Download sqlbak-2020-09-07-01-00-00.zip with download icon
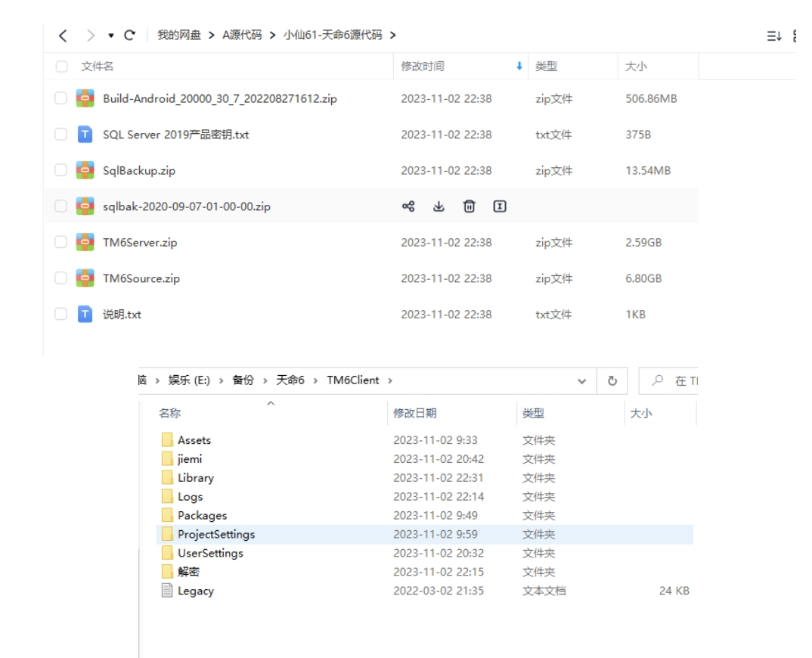Viewport: 812px width, 658px height. coord(439,206)
